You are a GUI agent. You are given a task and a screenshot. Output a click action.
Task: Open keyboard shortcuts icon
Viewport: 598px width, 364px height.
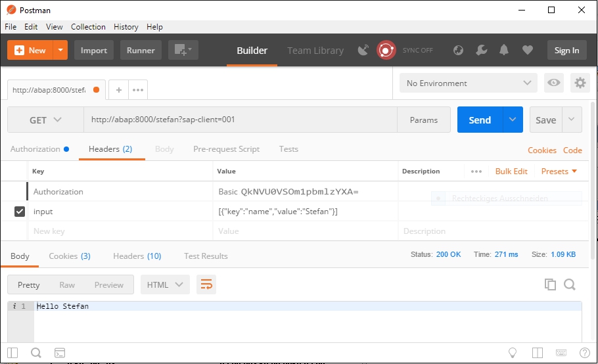point(561,353)
